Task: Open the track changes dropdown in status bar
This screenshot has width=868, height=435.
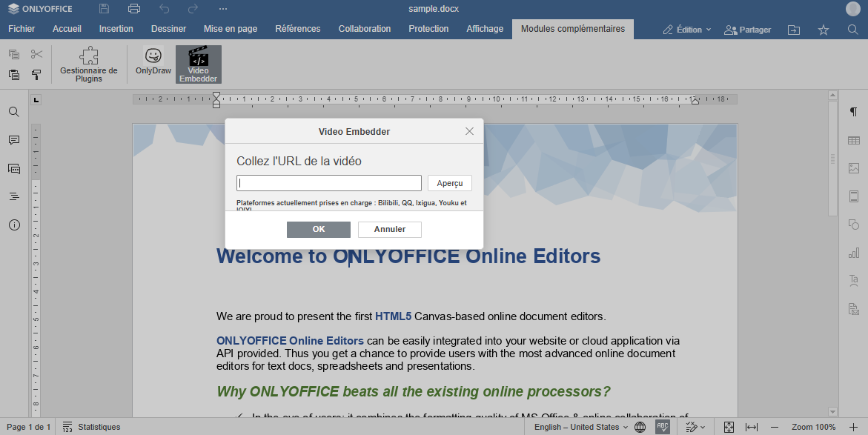Action: 695,427
